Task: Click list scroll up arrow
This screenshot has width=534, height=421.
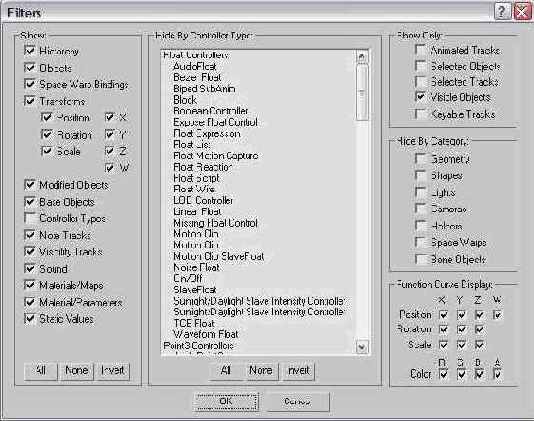Action: point(361,57)
